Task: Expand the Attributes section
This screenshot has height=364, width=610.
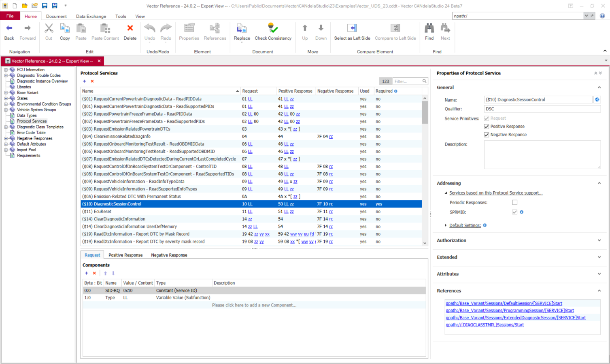Action: click(599, 274)
